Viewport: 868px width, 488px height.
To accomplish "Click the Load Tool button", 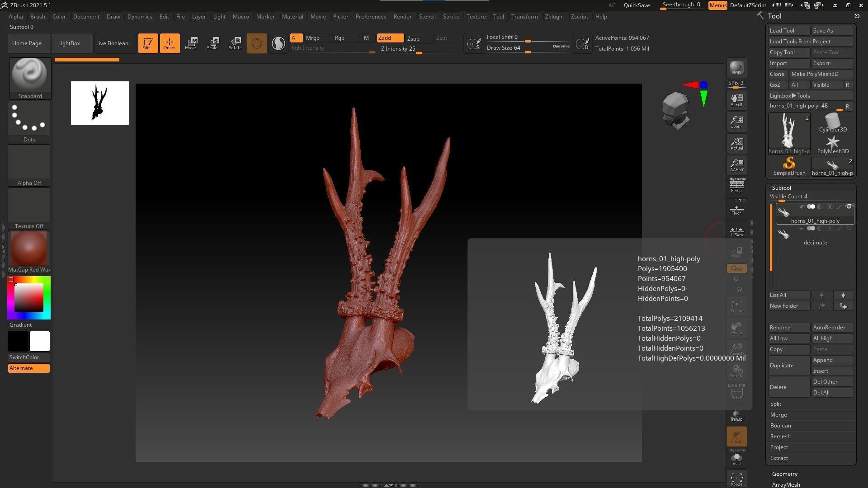I will point(789,31).
